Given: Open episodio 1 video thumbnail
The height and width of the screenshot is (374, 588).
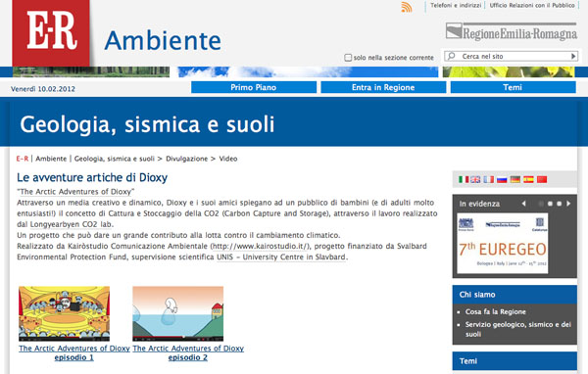Looking at the screenshot, I should point(64,313).
